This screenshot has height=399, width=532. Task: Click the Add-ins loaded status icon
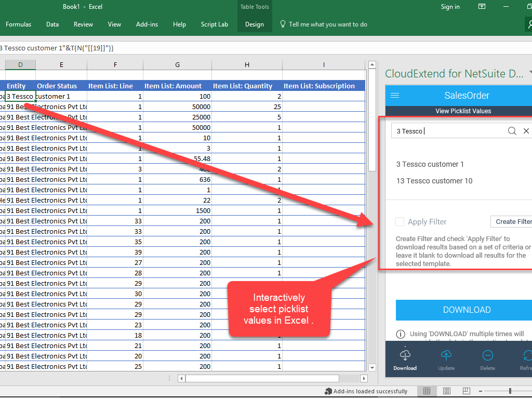click(x=328, y=391)
